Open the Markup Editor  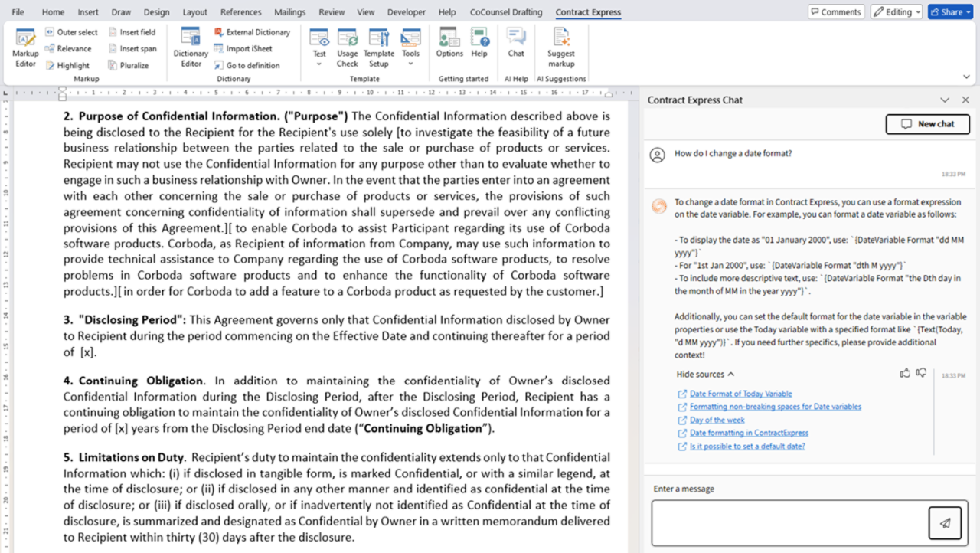(x=25, y=47)
